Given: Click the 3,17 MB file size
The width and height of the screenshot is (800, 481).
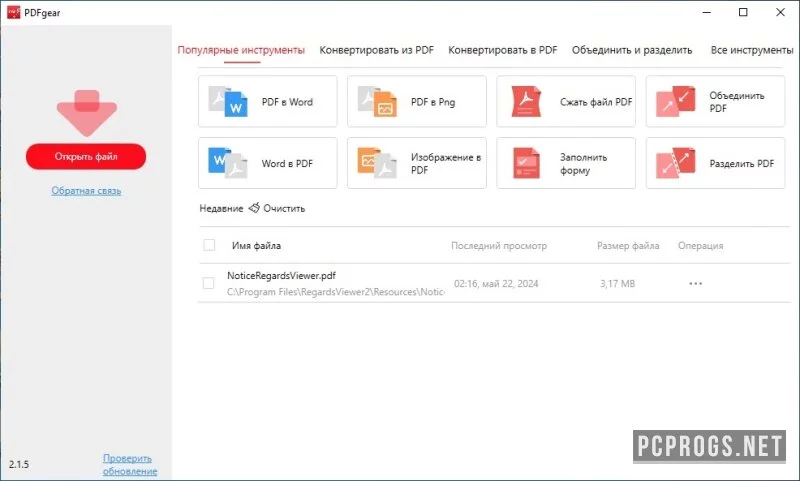Looking at the screenshot, I should click(x=617, y=284).
